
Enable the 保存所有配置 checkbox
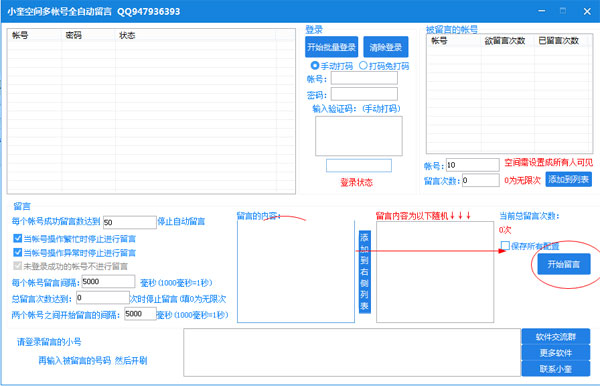click(505, 246)
